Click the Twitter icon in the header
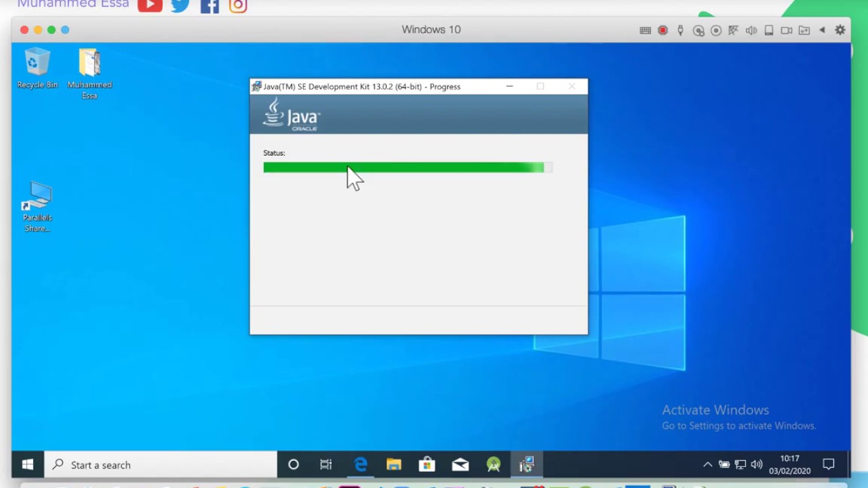This screenshot has height=488, width=868. coord(180,5)
